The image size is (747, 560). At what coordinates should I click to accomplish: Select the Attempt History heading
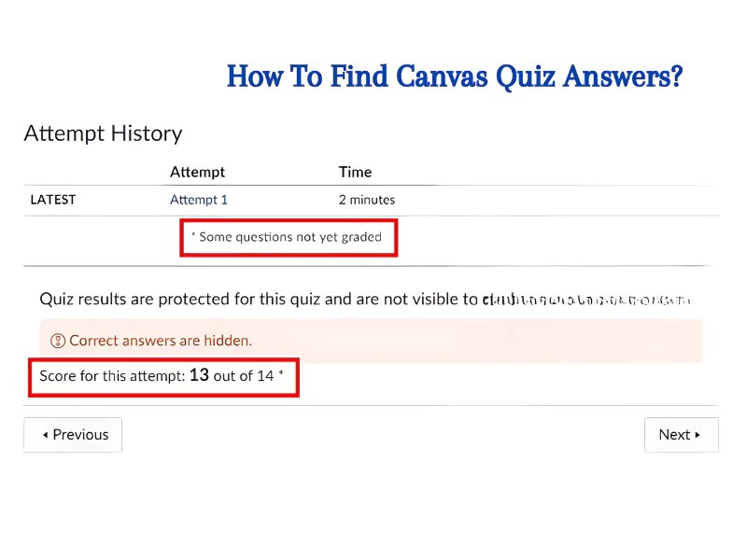[103, 133]
